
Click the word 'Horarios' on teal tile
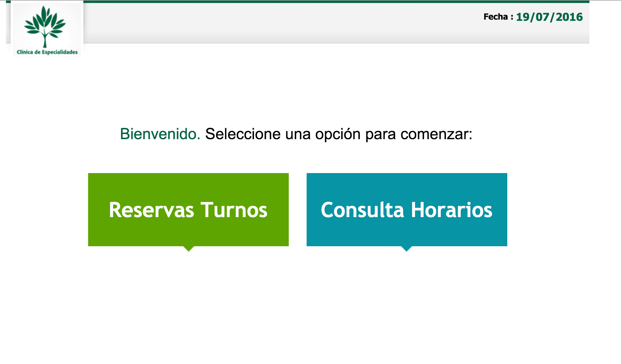(452, 210)
